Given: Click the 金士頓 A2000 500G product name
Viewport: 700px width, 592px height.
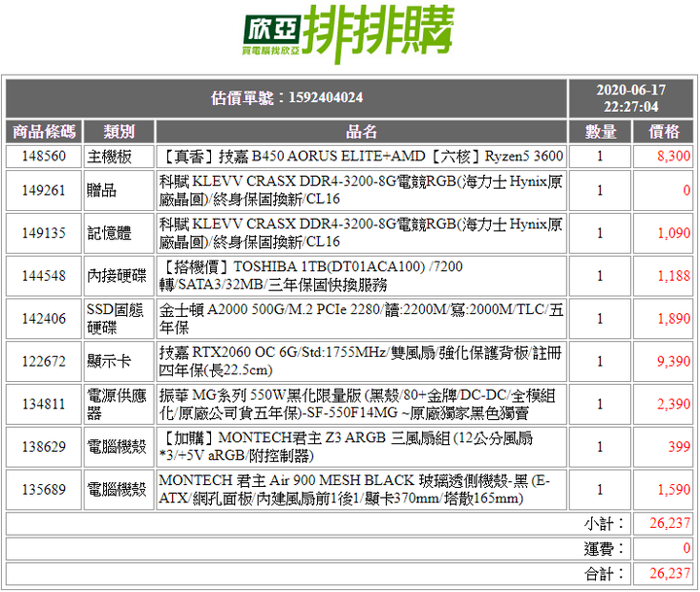Looking at the screenshot, I should pyautogui.click(x=361, y=319).
